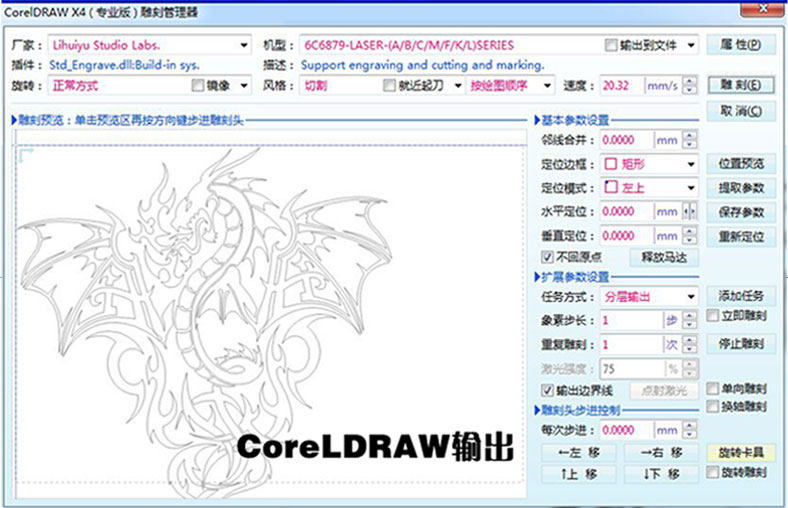Click the ↓下移 move down button

[x=661, y=473]
